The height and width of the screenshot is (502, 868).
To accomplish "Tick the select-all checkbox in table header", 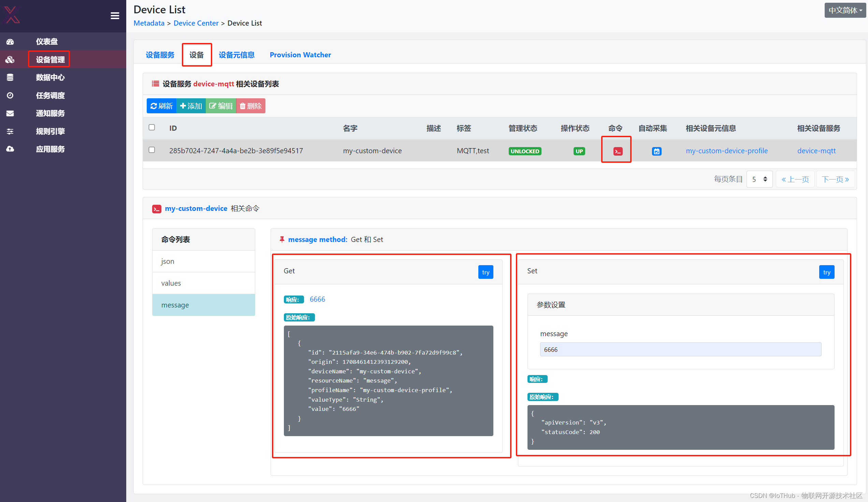I will tap(151, 128).
